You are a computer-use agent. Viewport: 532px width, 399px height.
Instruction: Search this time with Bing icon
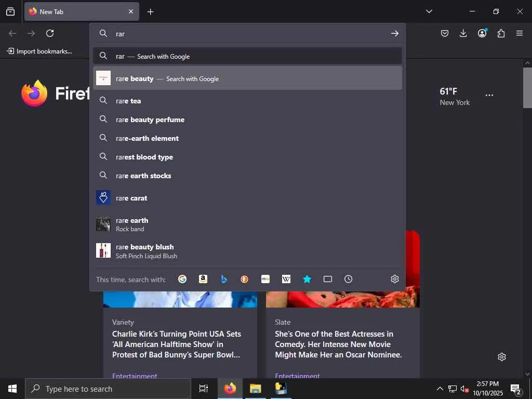[x=224, y=279]
